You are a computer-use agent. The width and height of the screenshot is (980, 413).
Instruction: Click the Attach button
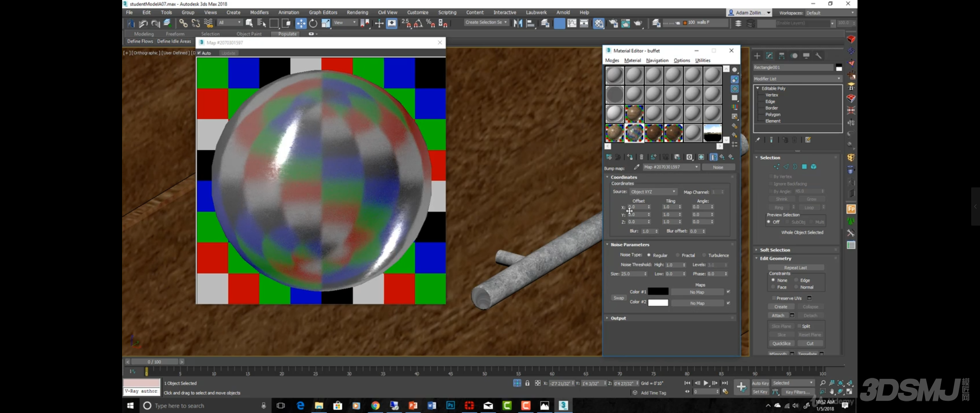[778, 315]
